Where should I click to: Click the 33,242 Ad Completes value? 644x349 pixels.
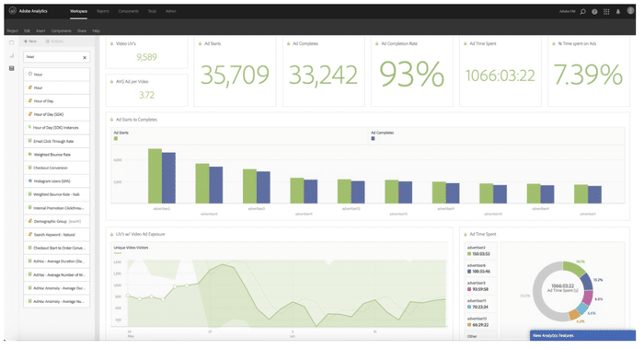(323, 75)
